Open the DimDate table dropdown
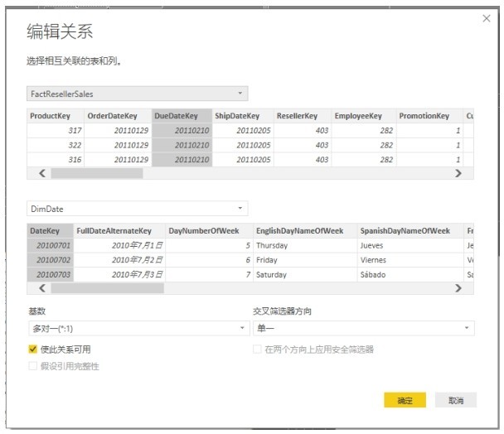Image resolution: width=504 pixels, height=434 pixels. [x=137, y=209]
